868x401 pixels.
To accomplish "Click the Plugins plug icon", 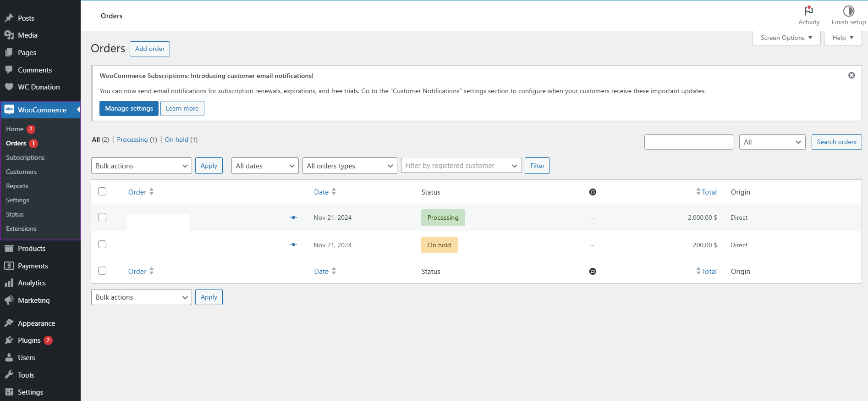I will 9,340.
